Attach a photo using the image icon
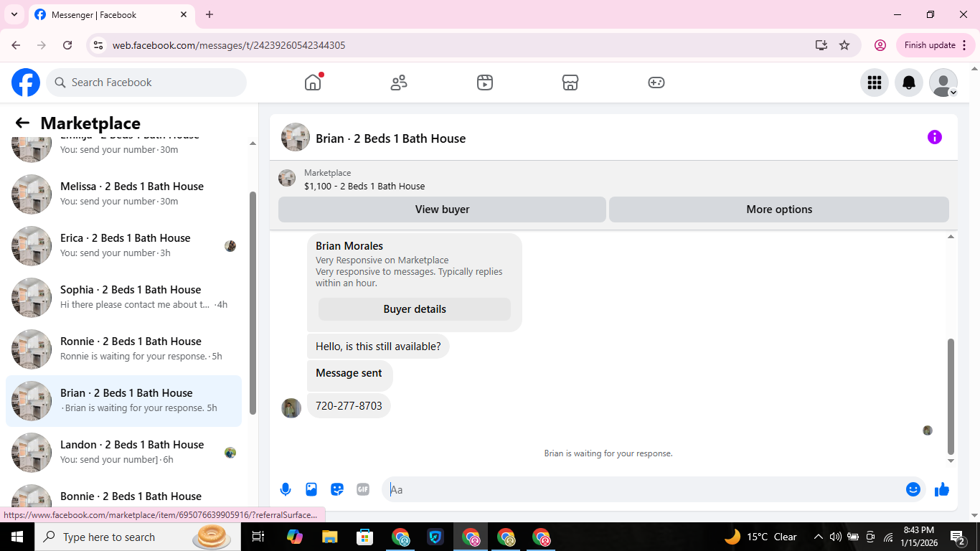980x551 pixels. (x=311, y=489)
